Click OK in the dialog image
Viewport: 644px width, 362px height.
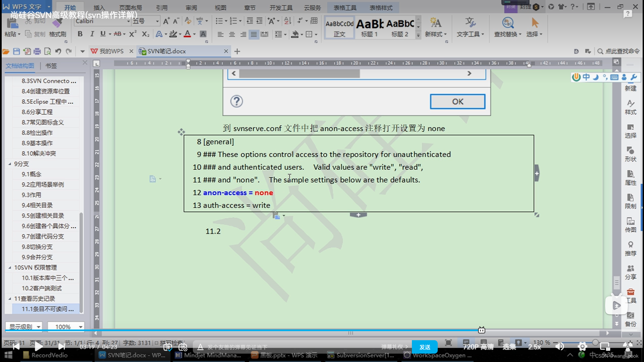coord(458,102)
